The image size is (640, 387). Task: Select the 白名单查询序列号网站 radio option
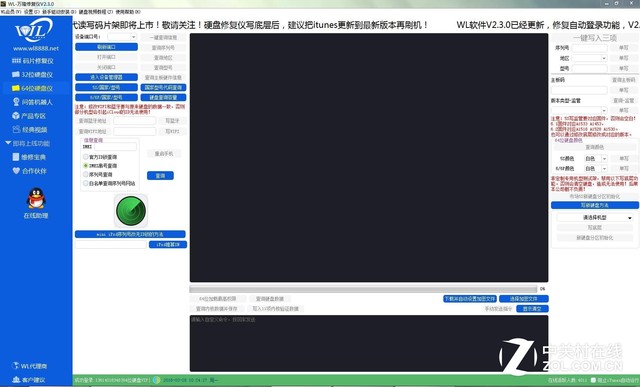(86, 183)
